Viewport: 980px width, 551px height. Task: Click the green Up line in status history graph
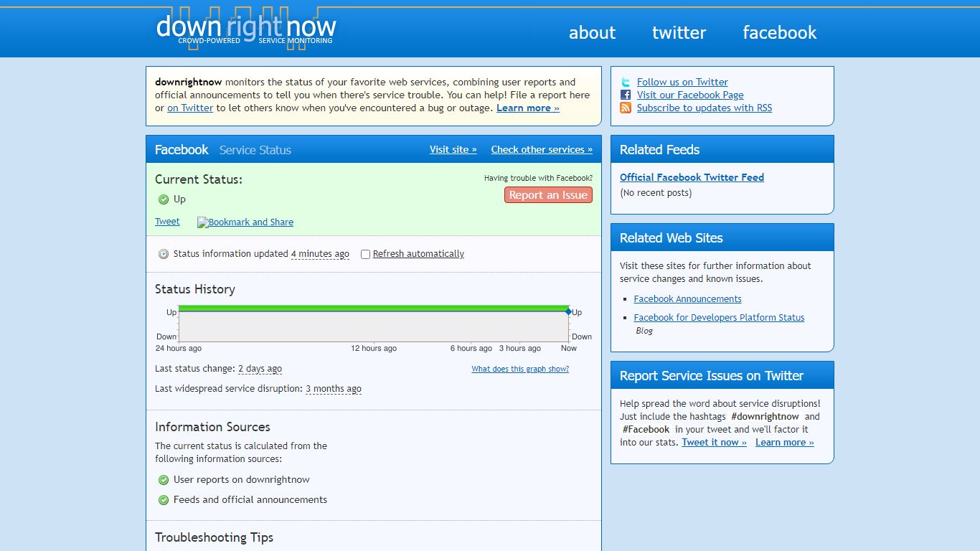[x=373, y=309]
